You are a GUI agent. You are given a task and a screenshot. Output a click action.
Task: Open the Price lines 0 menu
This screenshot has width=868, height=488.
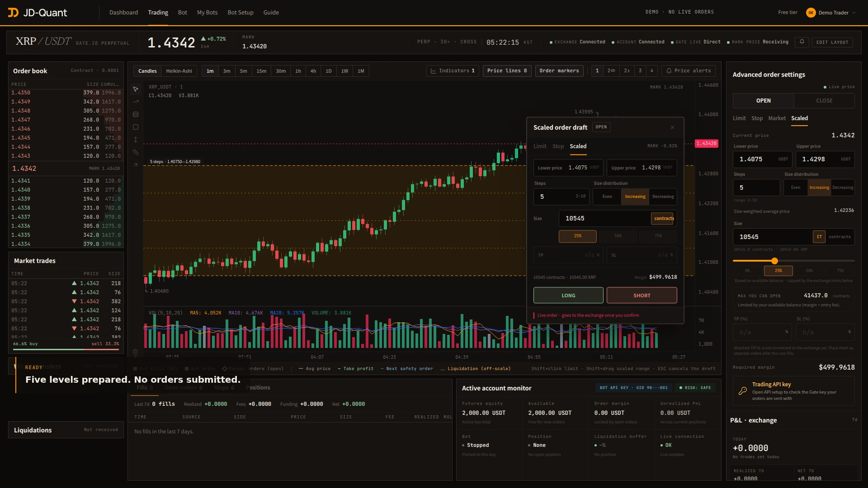coord(507,71)
